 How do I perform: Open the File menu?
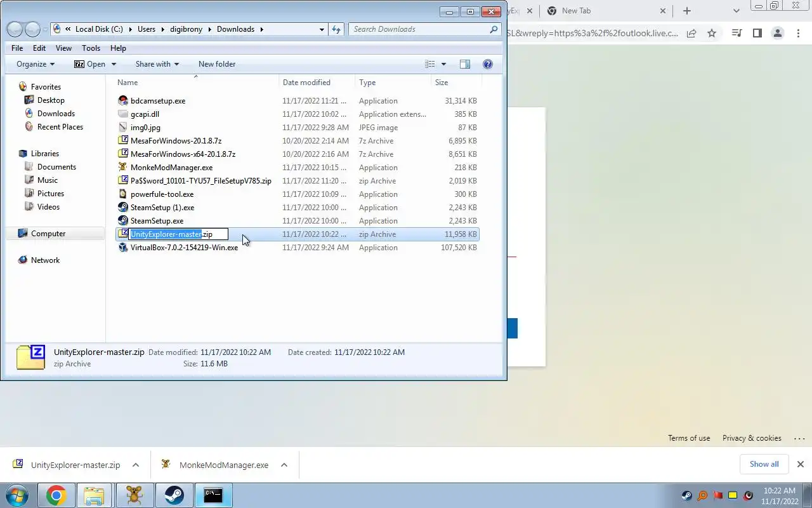click(x=17, y=48)
